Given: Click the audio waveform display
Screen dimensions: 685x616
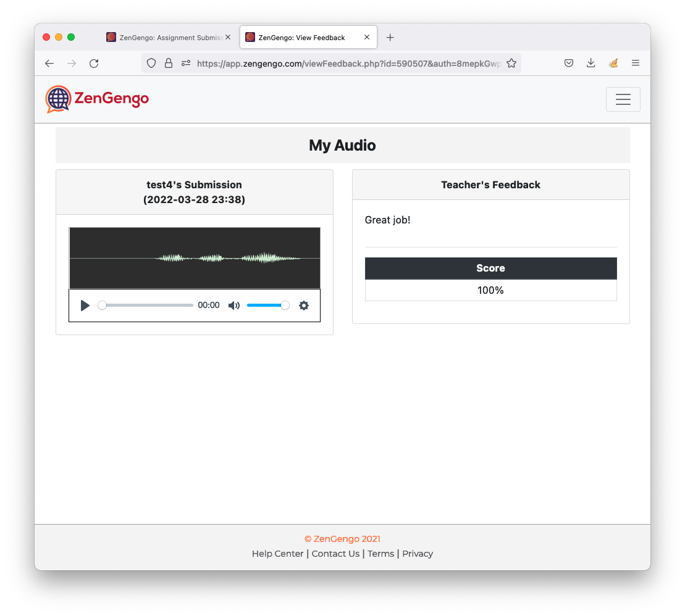Looking at the screenshot, I should point(195,258).
